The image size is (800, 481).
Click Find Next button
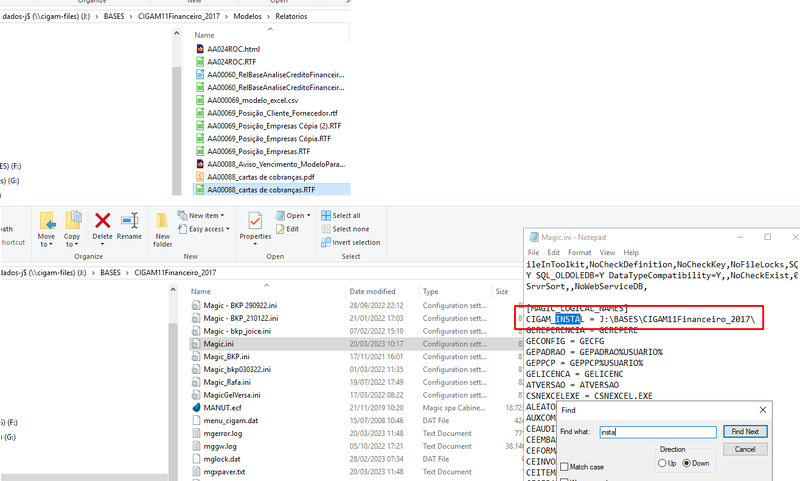745,432
